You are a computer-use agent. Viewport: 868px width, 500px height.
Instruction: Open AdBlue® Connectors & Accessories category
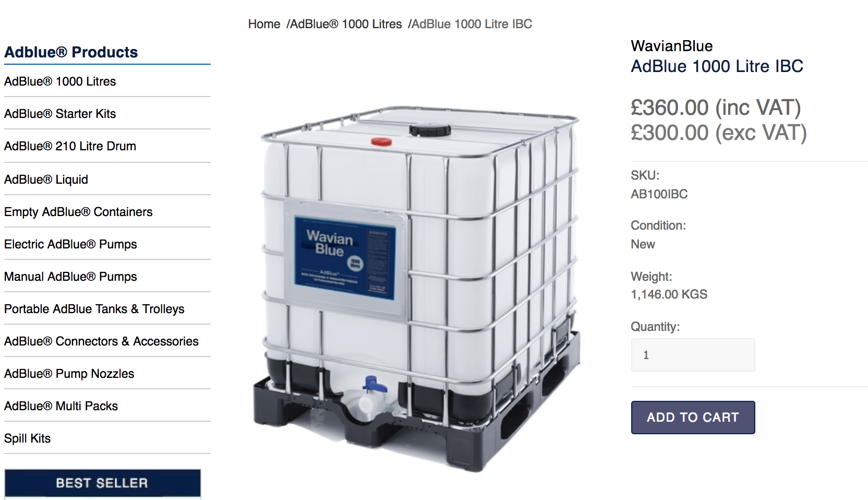coord(101,341)
